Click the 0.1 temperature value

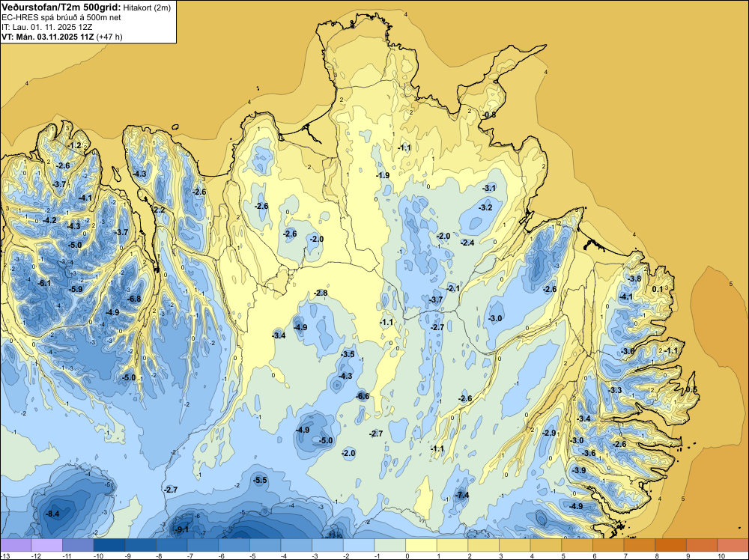pyautogui.click(x=658, y=289)
